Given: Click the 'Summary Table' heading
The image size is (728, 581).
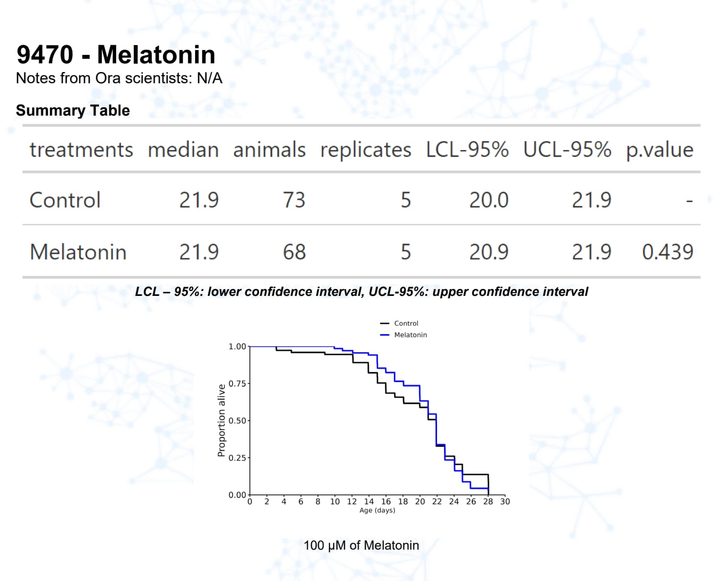Looking at the screenshot, I should (73, 111).
